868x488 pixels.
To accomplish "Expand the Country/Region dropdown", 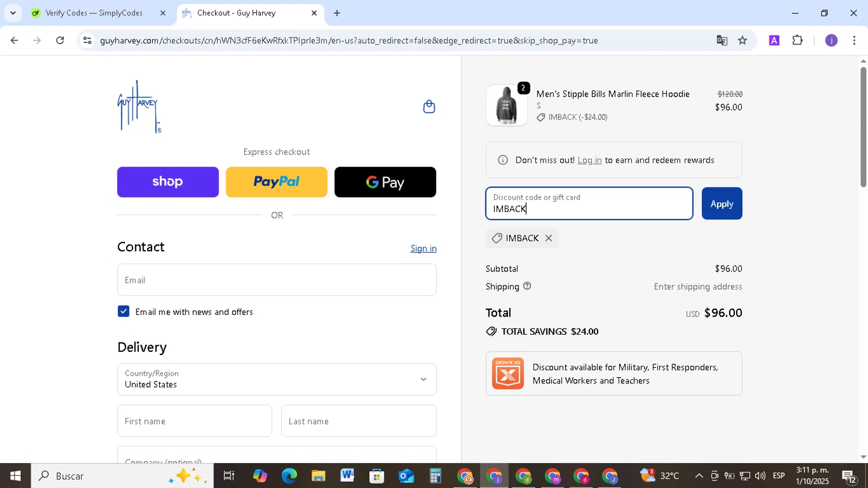I will point(277,380).
